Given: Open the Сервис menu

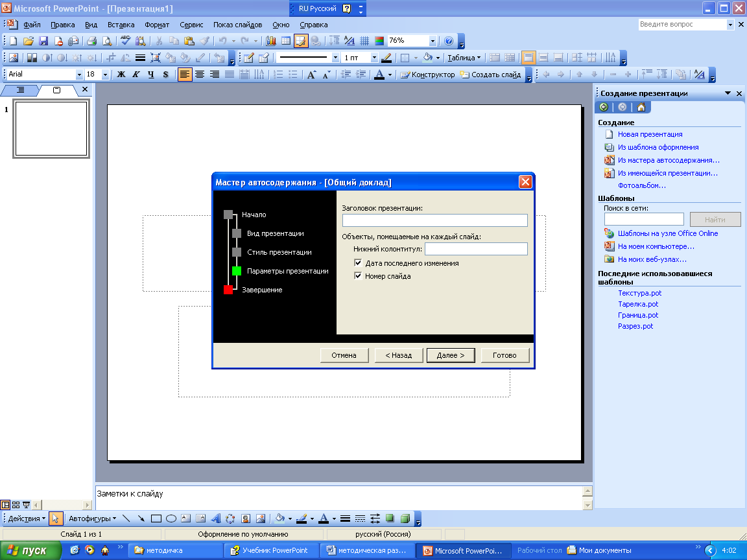Looking at the screenshot, I should 191,25.
